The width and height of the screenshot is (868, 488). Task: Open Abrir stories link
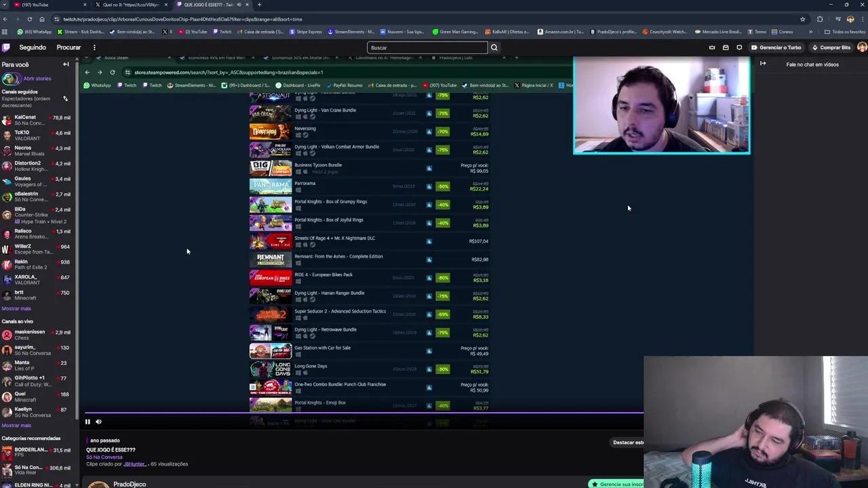37,79
